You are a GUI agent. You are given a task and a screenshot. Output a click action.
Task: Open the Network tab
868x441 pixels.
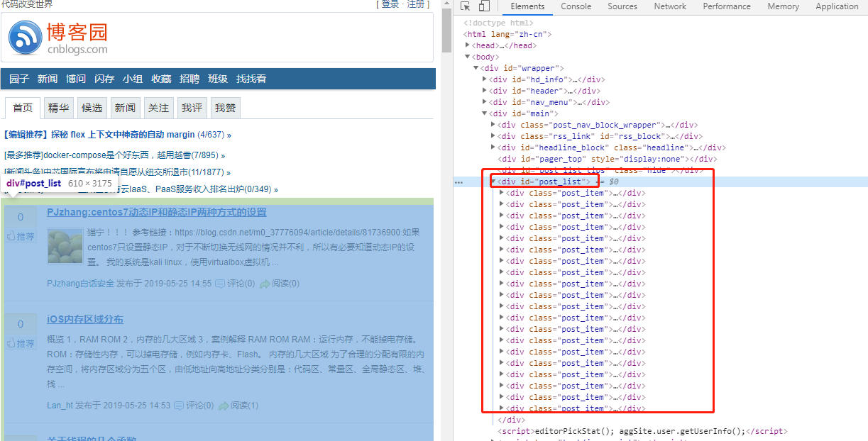click(670, 6)
